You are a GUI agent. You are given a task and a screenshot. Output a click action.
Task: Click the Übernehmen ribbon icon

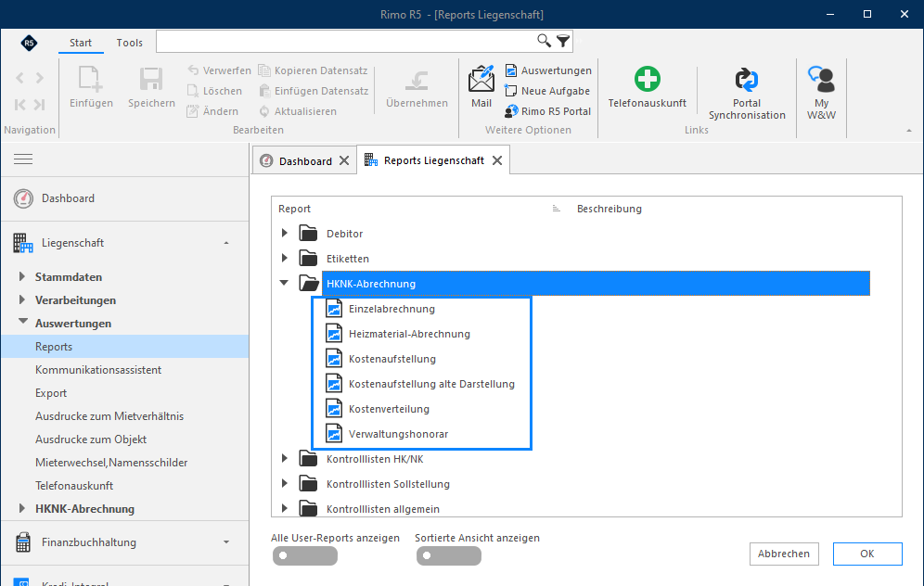[417, 80]
